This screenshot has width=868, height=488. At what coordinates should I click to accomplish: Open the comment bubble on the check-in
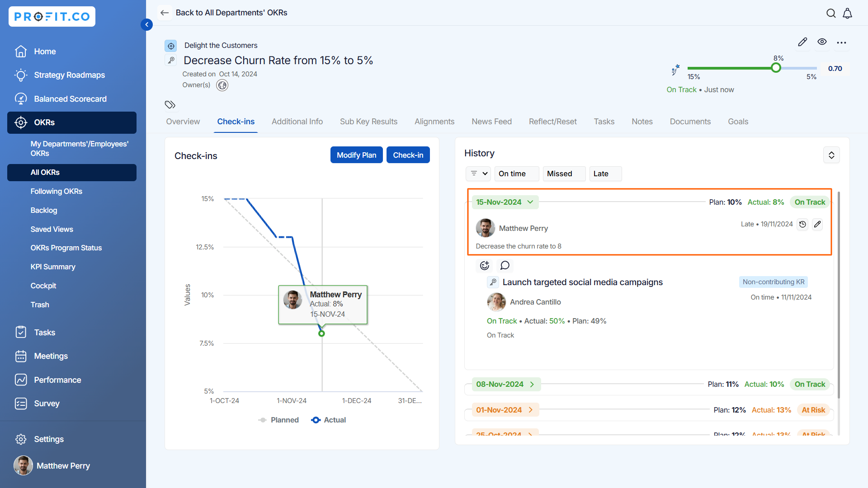tap(505, 266)
